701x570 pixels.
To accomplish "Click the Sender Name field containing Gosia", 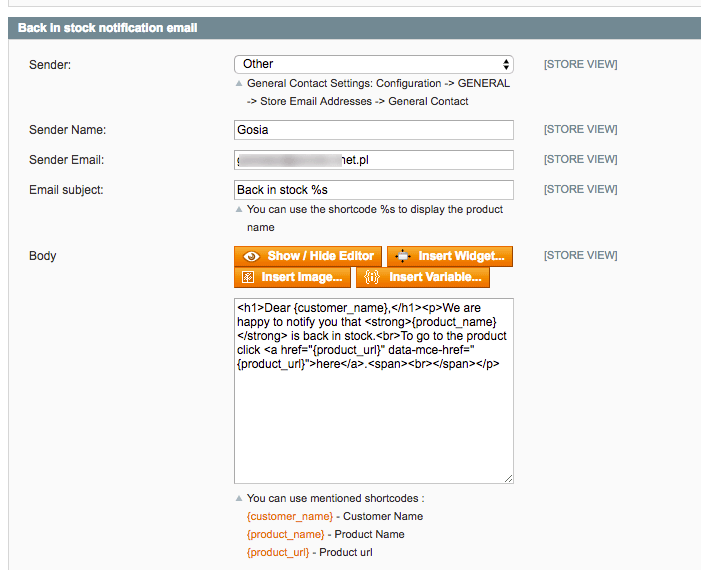I will click(x=373, y=130).
